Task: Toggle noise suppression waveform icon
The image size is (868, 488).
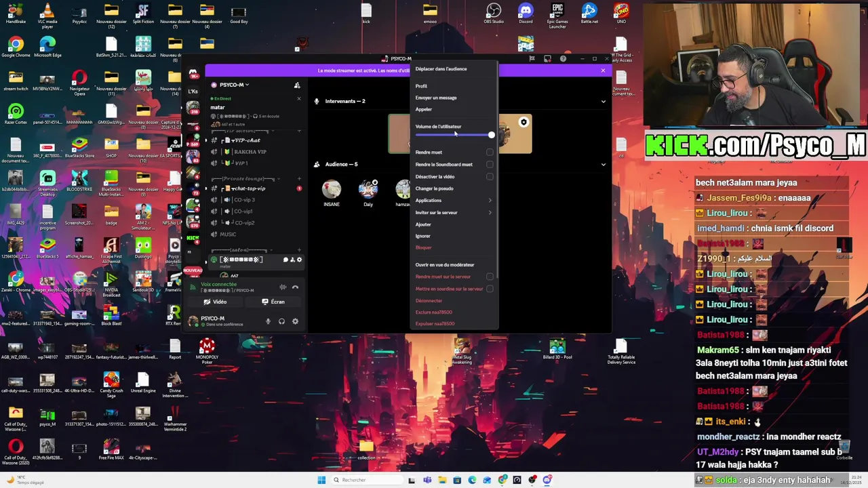Action: (x=283, y=287)
